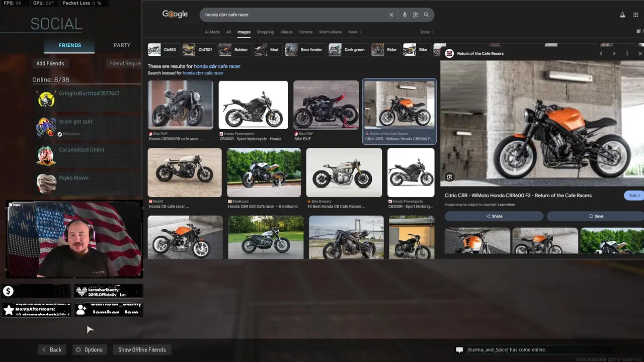Click the magnifier search icon
Screen dimensions: 644x362
(x=426, y=15)
